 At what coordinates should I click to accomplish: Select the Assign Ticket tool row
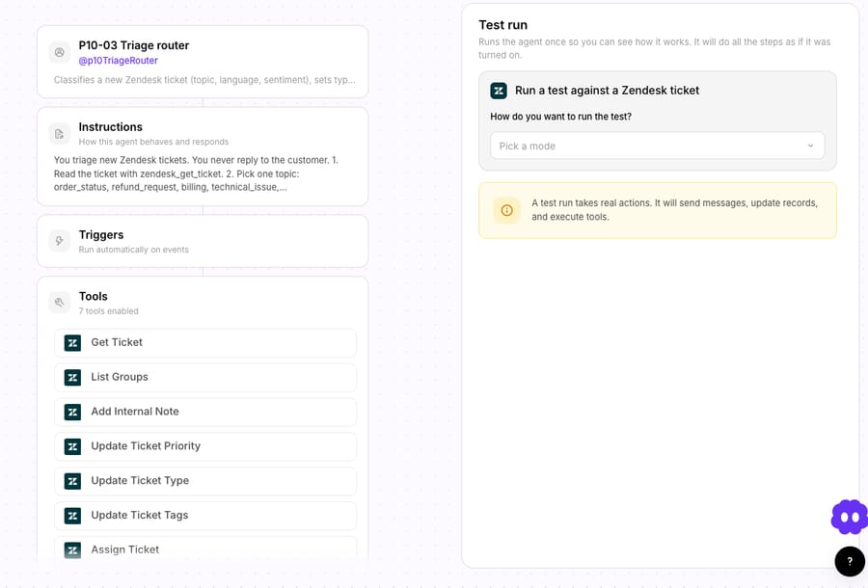[x=205, y=549]
